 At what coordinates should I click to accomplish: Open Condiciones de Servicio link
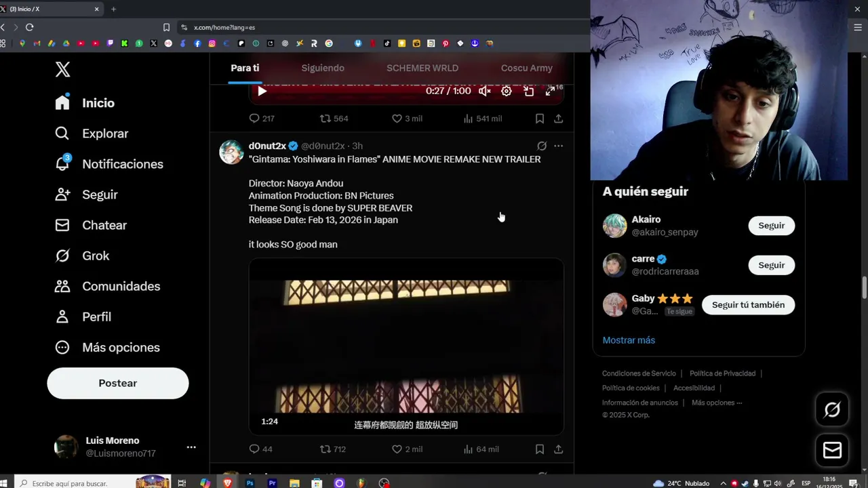[639, 373]
